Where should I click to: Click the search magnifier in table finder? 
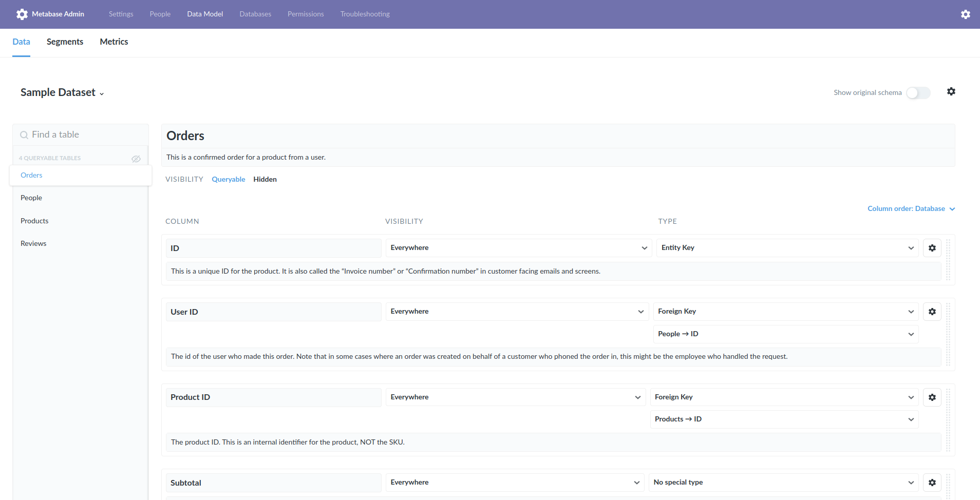point(24,134)
